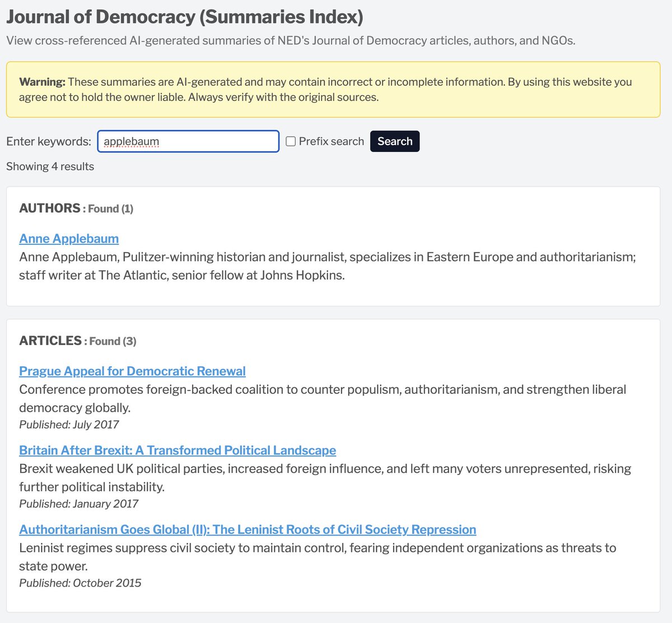Click the "Prefix search" label text
This screenshot has height=623, width=672.
(331, 141)
